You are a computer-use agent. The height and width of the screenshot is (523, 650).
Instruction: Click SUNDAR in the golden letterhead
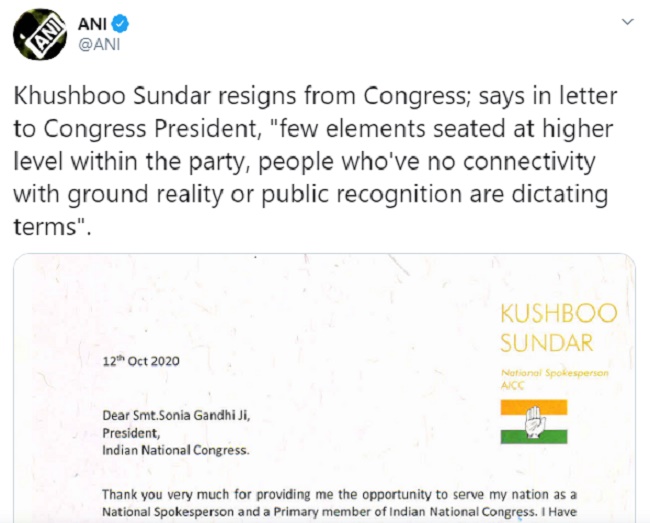pos(547,343)
